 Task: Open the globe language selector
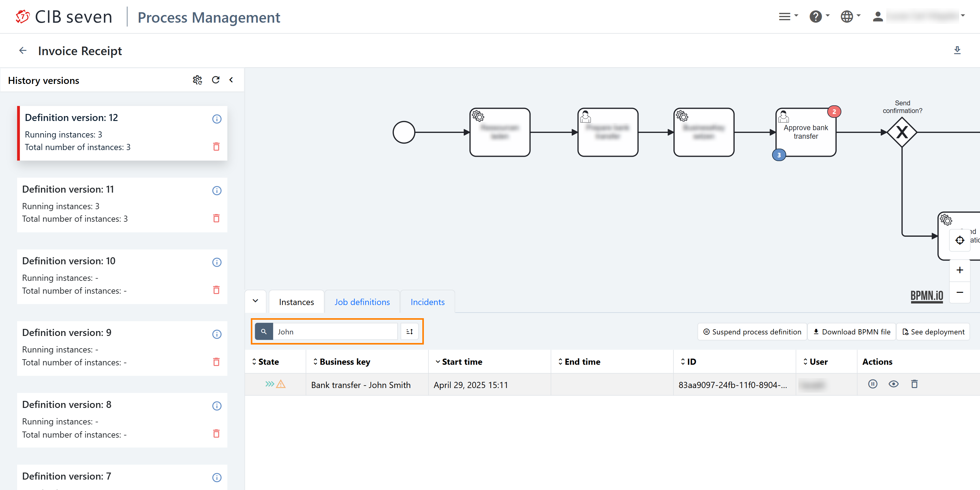850,16
